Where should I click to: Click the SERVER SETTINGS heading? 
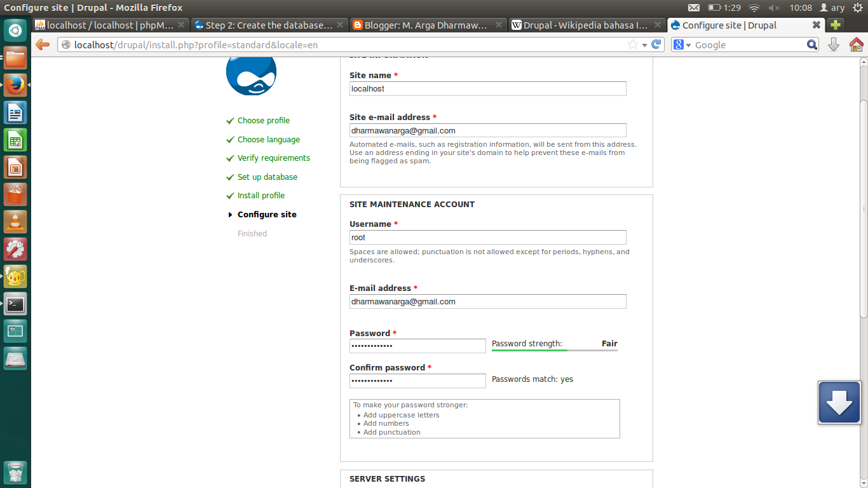tap(388, 479)
